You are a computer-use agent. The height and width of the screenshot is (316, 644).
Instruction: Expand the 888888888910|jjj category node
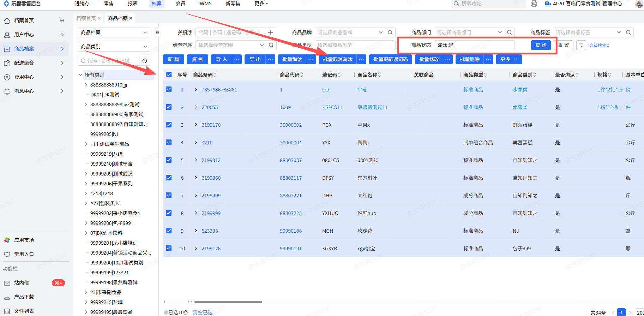[86, 85]
